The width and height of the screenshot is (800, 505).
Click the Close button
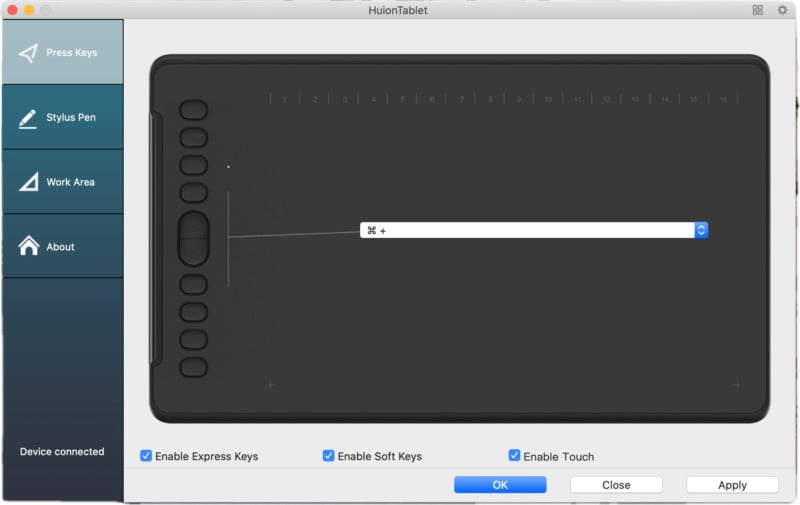tap(616, 485)
